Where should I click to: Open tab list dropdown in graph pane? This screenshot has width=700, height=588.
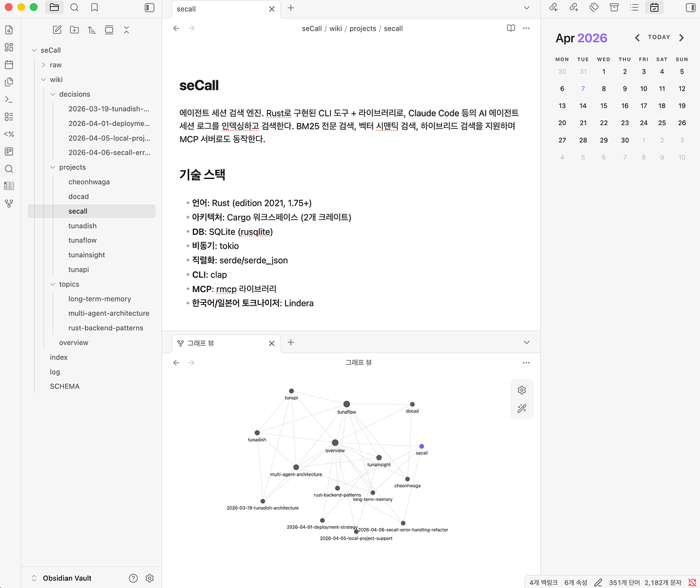(527, 342)
